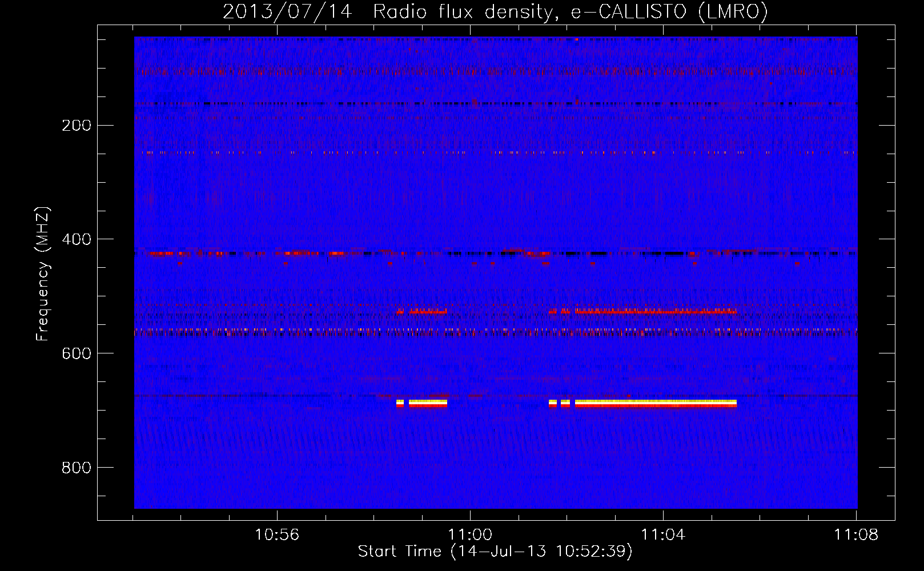
Task: Click the 10:56 time tick label
Action: [277, 535]
